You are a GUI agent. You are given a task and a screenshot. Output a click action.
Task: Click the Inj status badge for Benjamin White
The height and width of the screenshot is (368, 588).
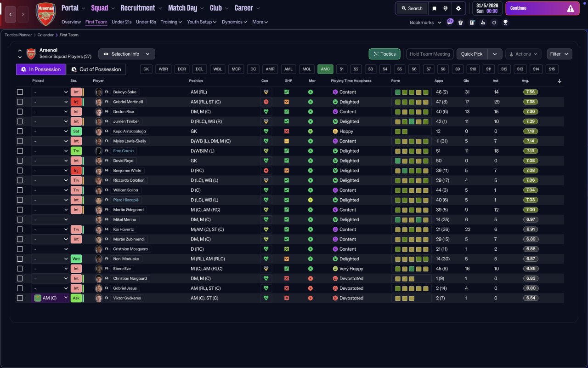[x=76, y=171]
